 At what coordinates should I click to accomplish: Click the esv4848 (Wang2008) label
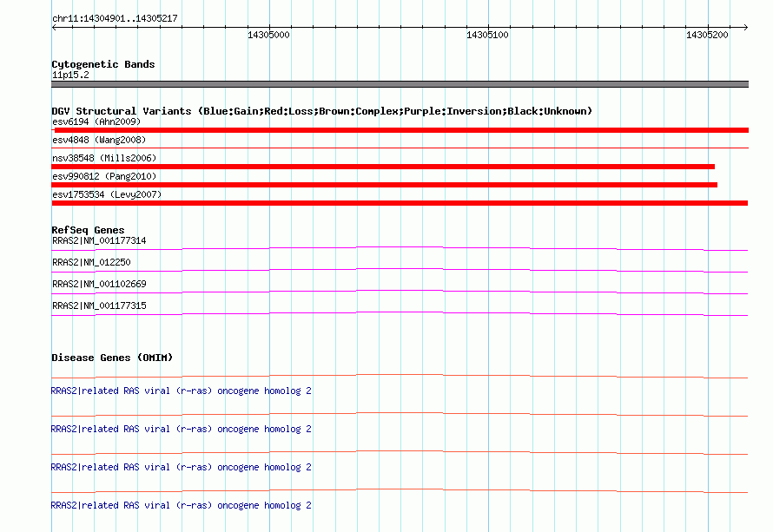coord(99,140)
